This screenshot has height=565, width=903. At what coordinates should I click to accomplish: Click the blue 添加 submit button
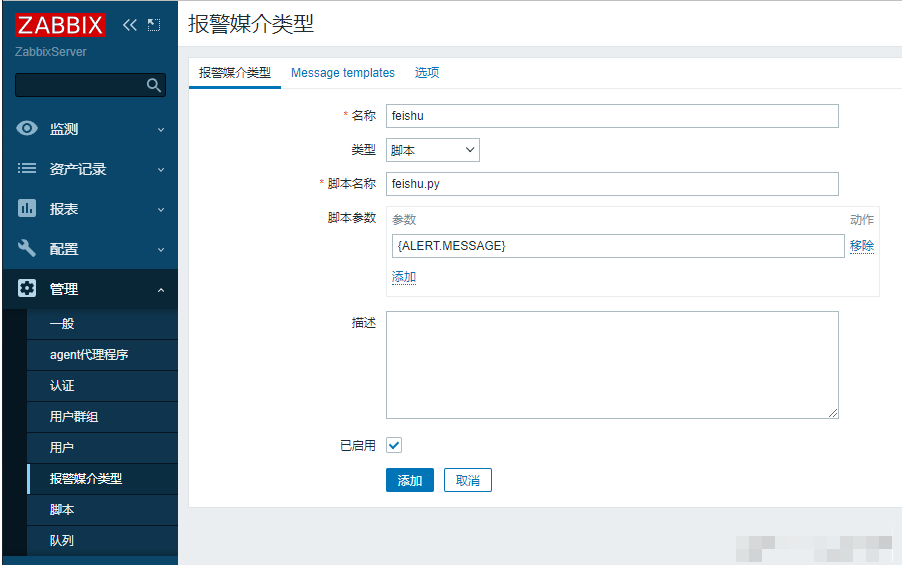[410, 481]
